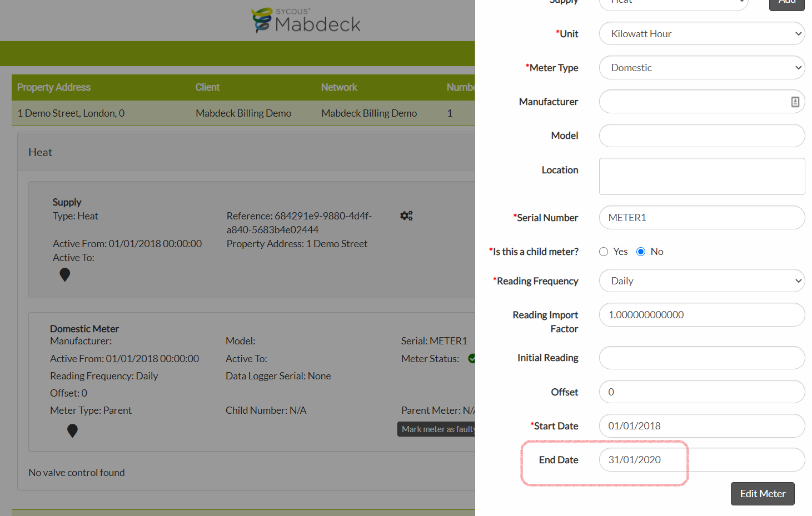Image resolution: width=812 pixels, height=516 pixels.
Task: Open the Supply settings gears icon
Action: pyautogui.click(x=406, y=216)
